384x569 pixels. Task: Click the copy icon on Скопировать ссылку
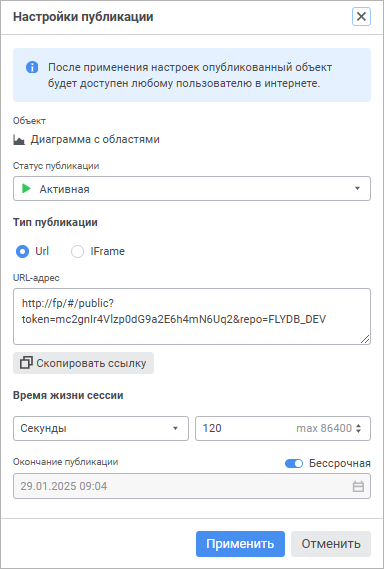tap(26, 363)
